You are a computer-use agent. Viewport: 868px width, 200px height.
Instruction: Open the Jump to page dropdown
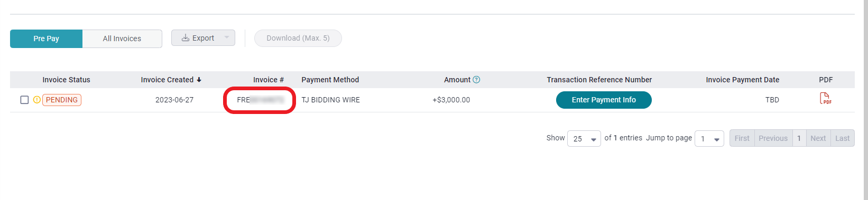tap(709, 139)
